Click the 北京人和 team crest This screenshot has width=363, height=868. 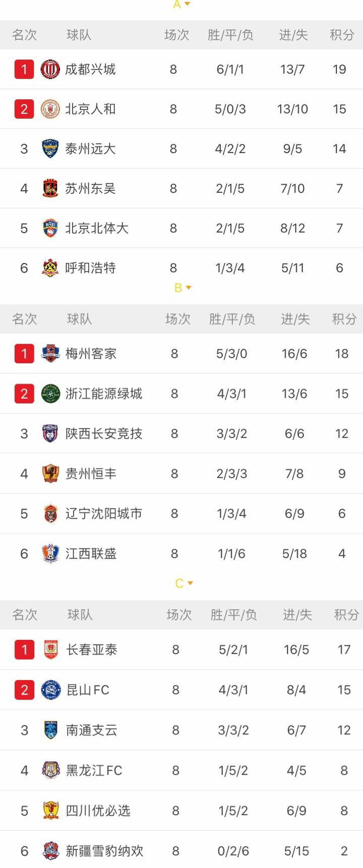click(x=50, y=109)
